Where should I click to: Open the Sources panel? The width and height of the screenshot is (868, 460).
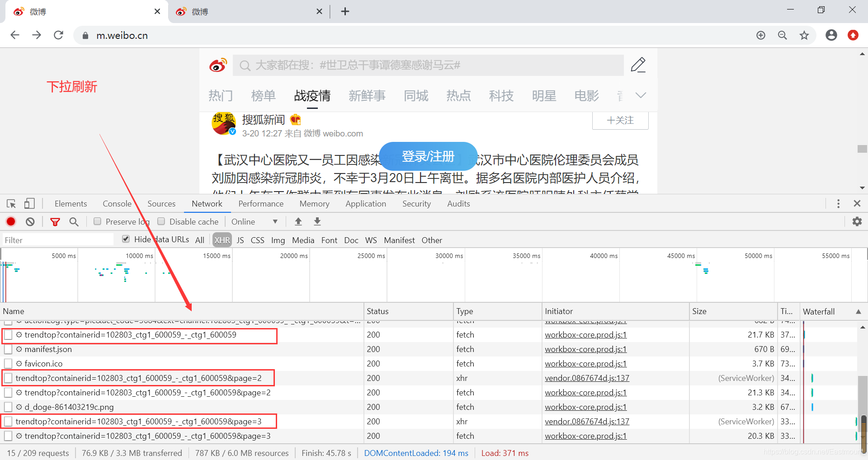161,204
